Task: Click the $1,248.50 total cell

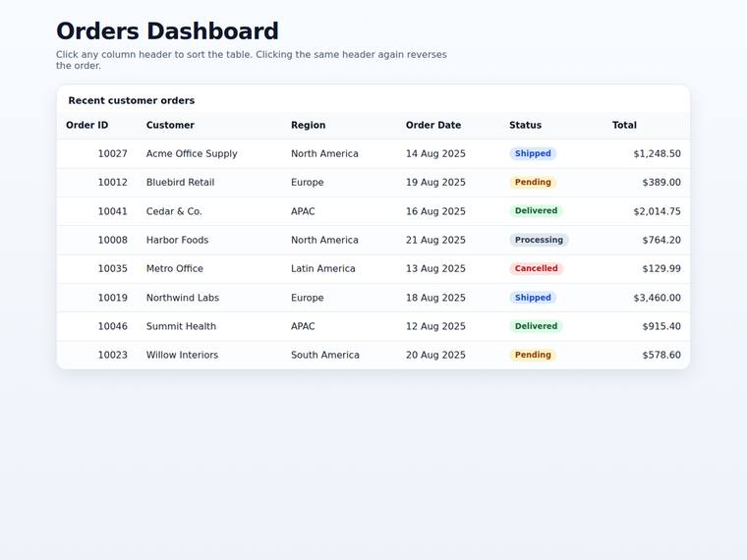Action: point(647,154)
